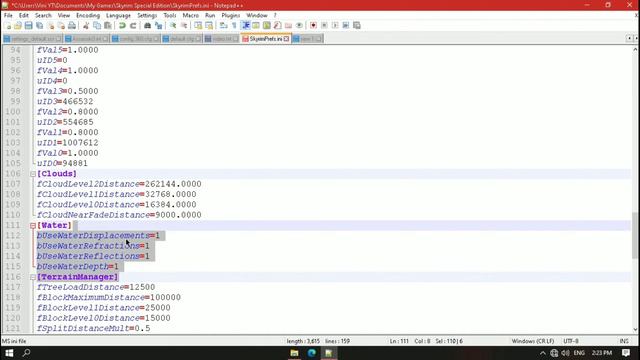
Task: Open the Replace dialog toolbar icon
Action: [159, 25]
